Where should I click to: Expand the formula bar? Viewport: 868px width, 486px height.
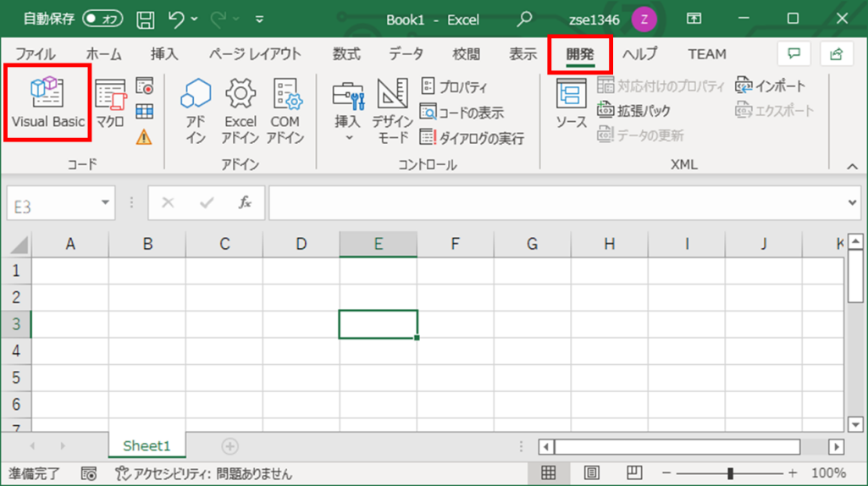(x=852, y=202)
